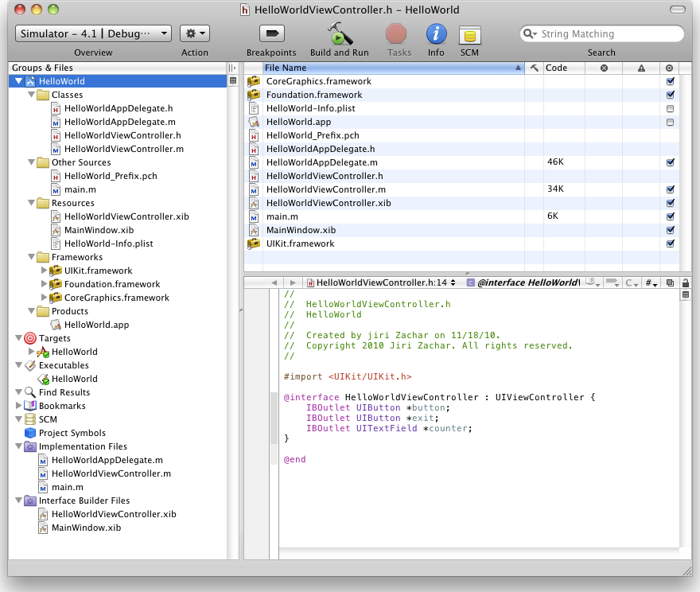
Task: Check target box for HelloWorld.app row
Action: tap(670, 122)
